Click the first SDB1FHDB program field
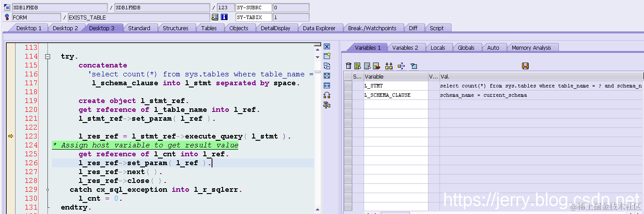This screenshot has height=214, width=644. [x=59, y=8]
